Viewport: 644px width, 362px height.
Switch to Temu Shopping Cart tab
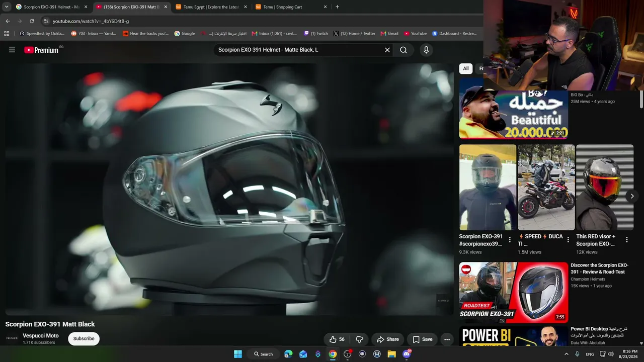point(291,7)
